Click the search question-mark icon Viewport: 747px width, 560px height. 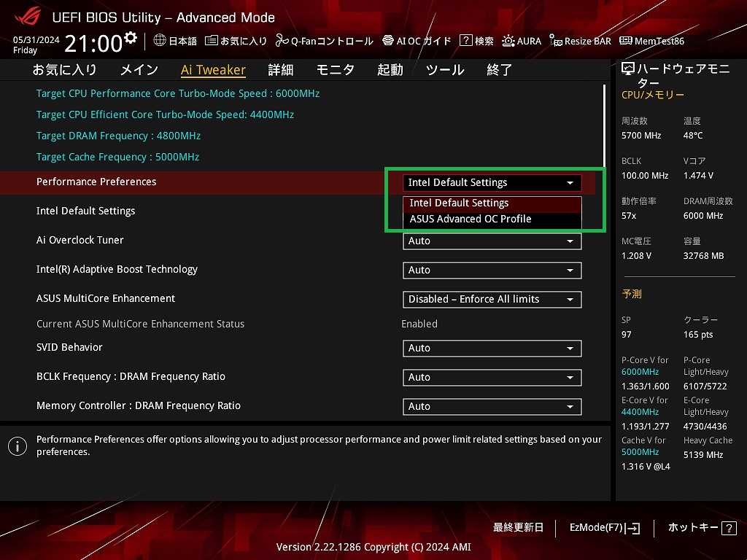tap(465, 41)
